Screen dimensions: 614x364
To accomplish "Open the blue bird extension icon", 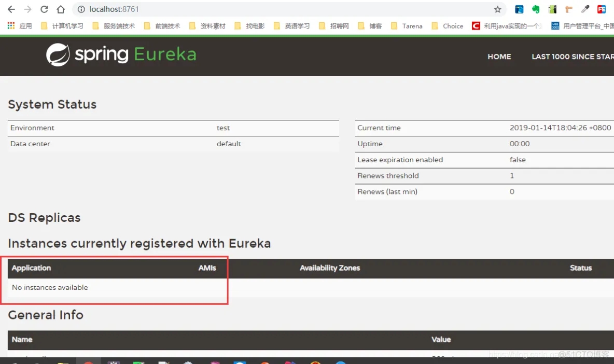I will 519,9.
